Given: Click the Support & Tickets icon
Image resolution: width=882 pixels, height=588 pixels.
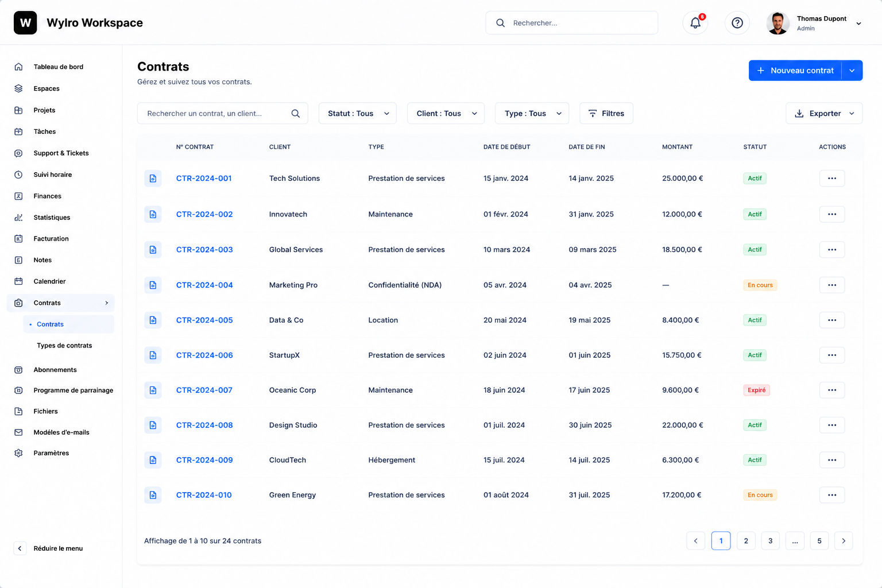Looking at the screenshot, I should [x=18, y=153].
